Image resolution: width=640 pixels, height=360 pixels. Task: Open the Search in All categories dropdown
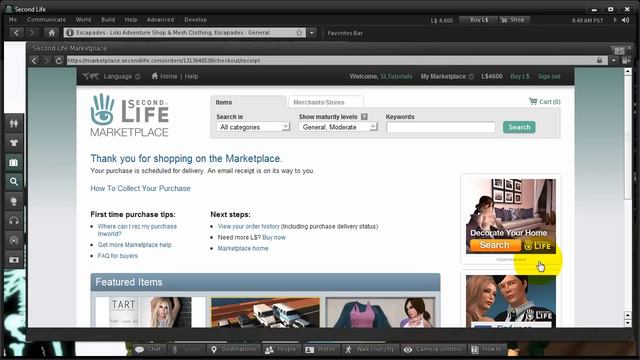pyautogui.click(x=253, y=127)
